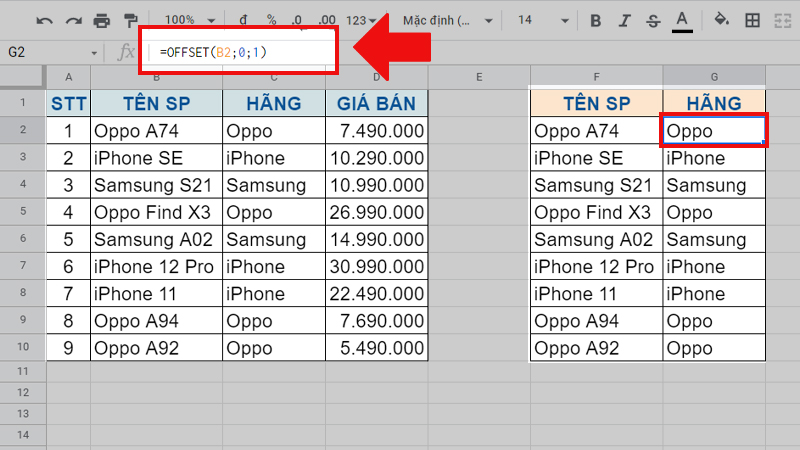Click price cell 5.490.000
This screenshot has height=450, width=800.
click(x=377, y=347)
